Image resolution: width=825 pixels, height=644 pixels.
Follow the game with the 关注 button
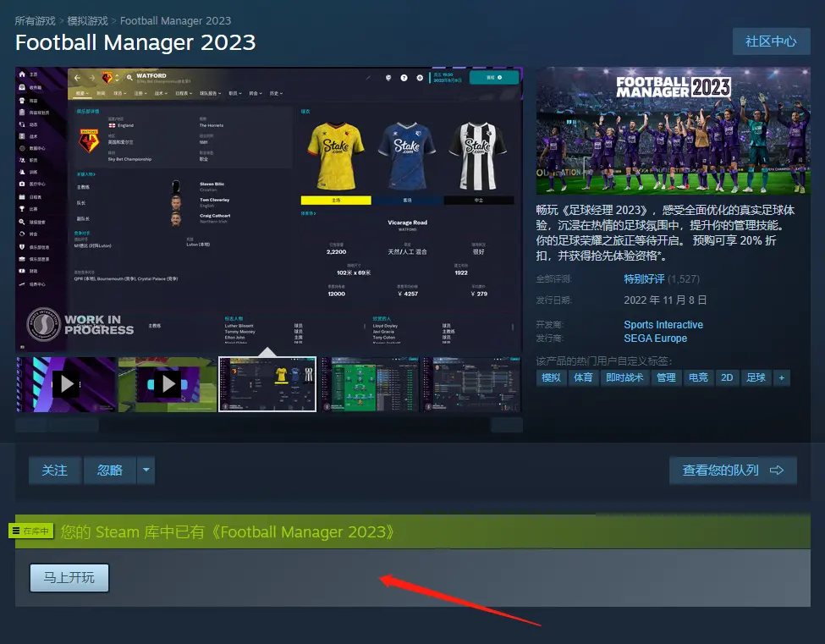click(55, 470)
